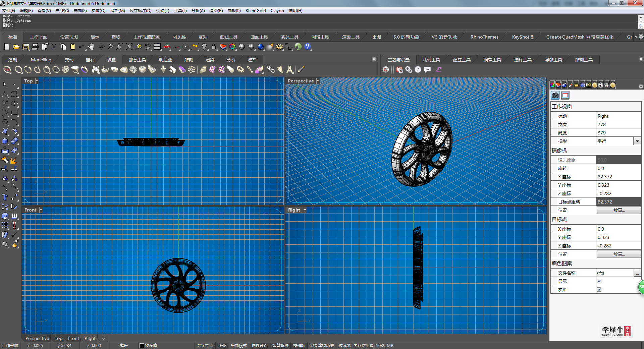Toggle the 显示 checkbox for wallpaper
This screenshot has width=644, height=349.
599,281
